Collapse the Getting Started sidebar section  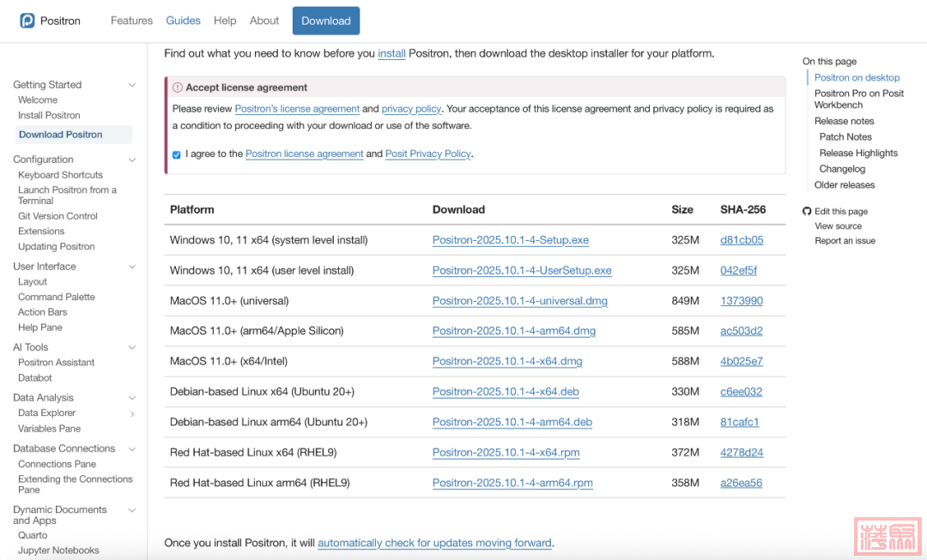click(132, 85)
